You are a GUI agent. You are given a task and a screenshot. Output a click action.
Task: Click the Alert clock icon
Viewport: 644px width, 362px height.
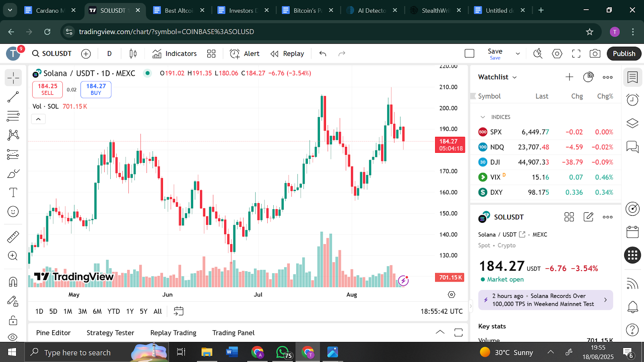click(235, 53)
